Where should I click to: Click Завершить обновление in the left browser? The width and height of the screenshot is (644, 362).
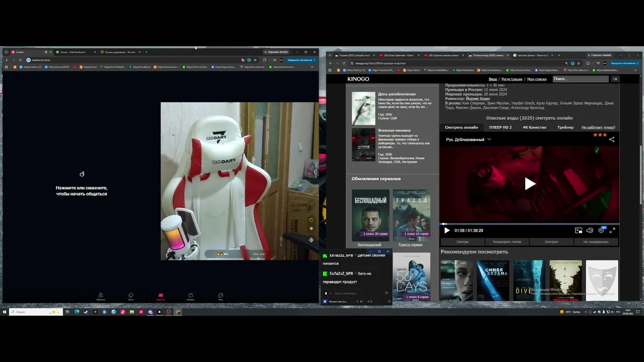tap(301, 60)
